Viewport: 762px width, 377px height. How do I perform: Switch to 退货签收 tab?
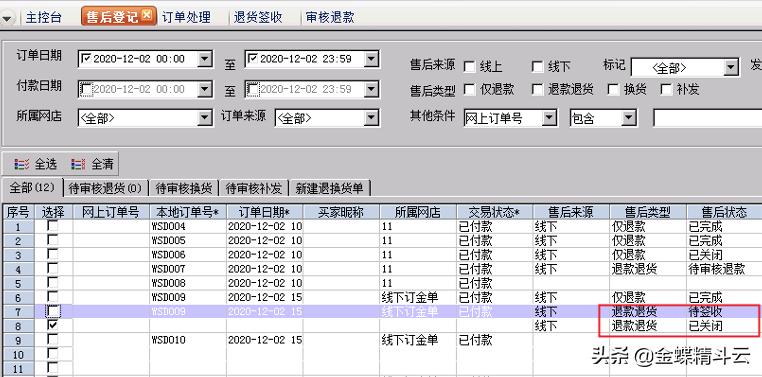tap(258, 17)
